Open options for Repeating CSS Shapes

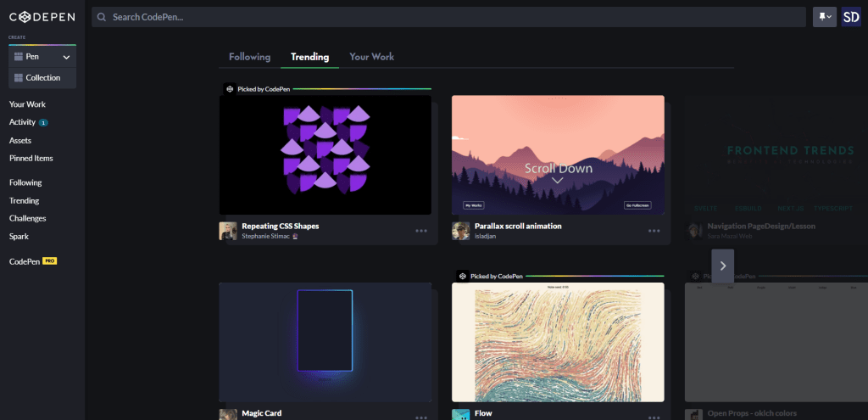(x=421, y=231)
